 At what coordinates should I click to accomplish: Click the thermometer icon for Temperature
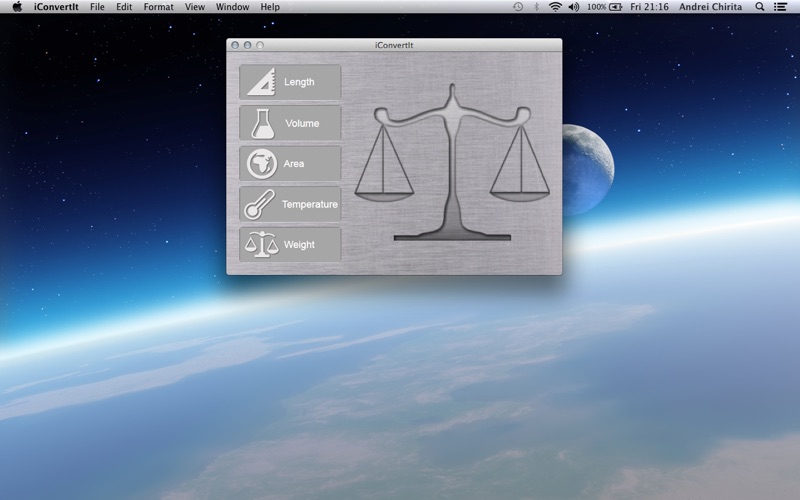tap(259, 205)
